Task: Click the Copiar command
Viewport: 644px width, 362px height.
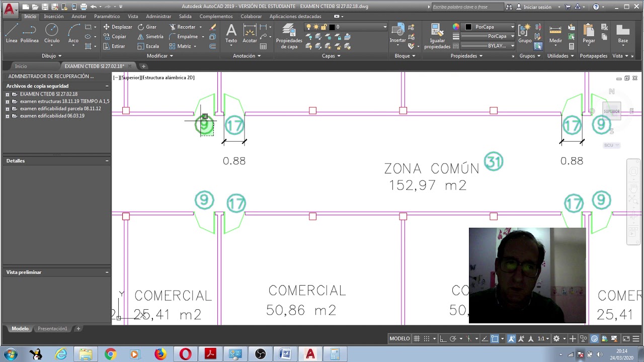Action: click(x=115, y=36)
